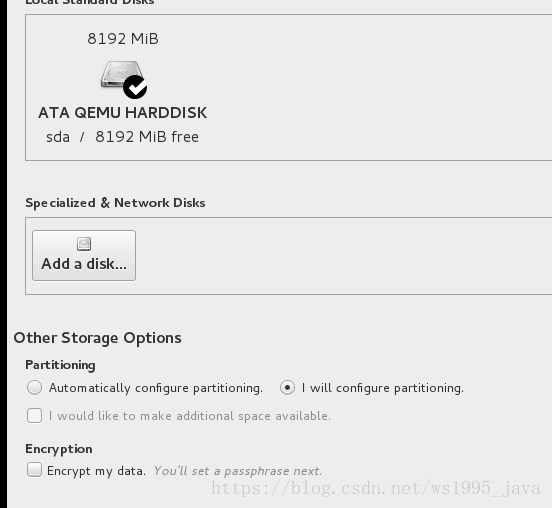Click the You'll set a passphrase next hint
This screenshot has height=508, width=552.
tap(238, 471)
